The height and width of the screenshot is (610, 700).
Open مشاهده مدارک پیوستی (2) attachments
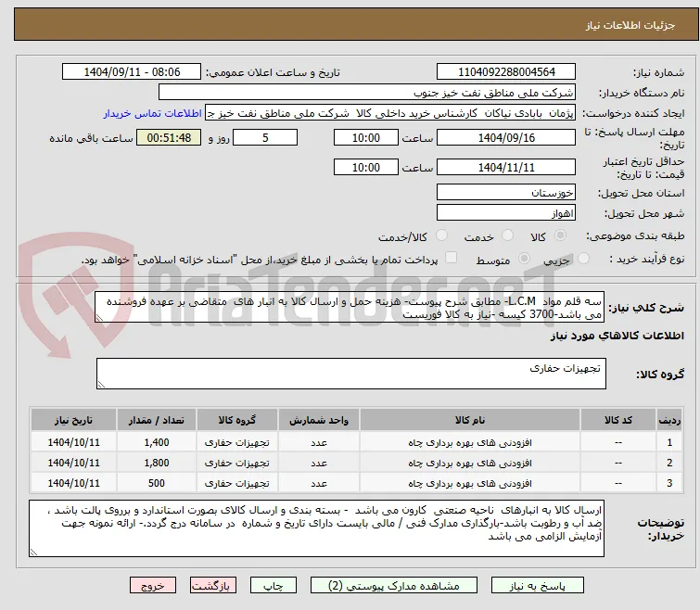[x=394, y=586]
